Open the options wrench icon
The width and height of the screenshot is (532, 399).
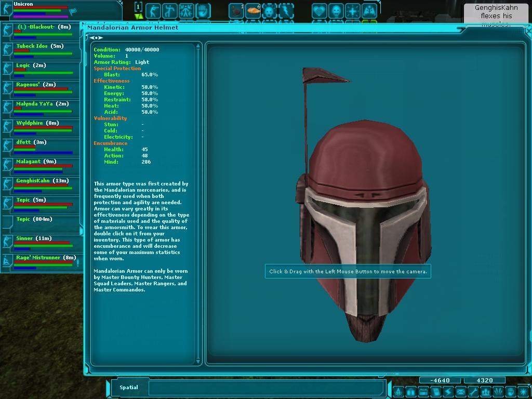pos(474,392)
